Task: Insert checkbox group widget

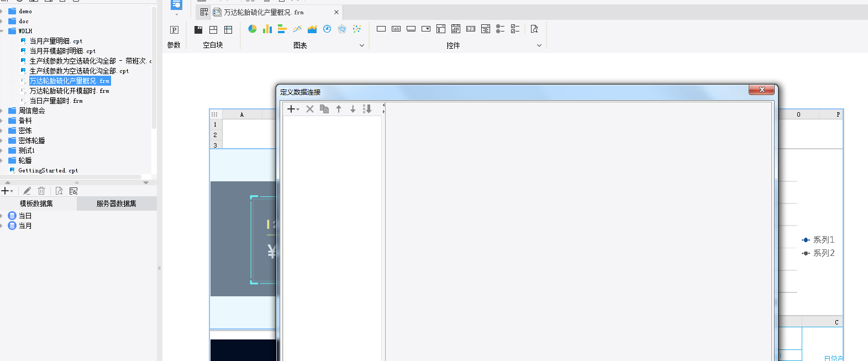Action: 515,29
